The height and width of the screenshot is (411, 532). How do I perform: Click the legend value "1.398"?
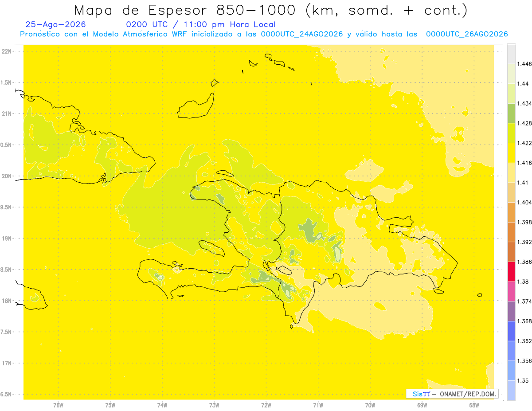[x=524, y=222]
